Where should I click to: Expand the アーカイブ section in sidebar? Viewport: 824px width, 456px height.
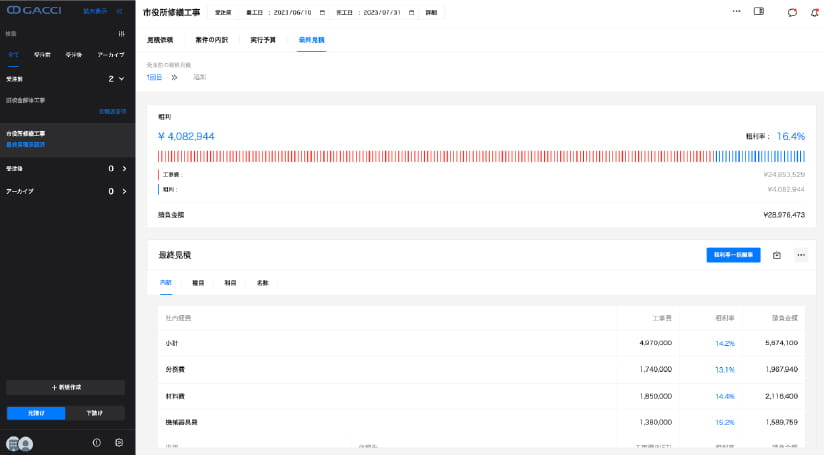click(x=123, y=191)
